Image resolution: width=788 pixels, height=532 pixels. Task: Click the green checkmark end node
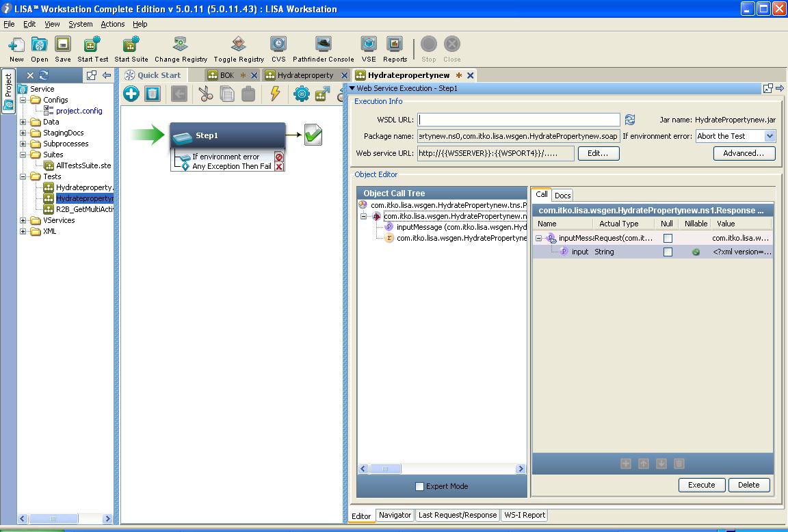coord(313,135)
